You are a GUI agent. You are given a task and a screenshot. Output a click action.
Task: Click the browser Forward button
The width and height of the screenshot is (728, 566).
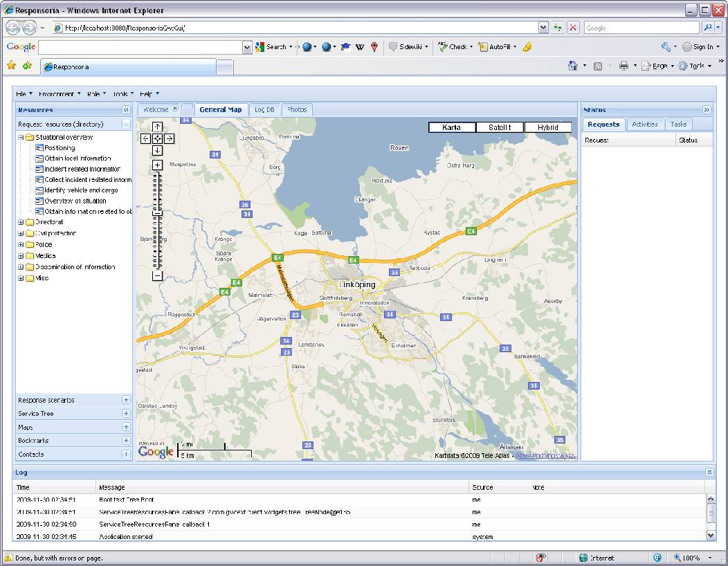pos(29,28)
